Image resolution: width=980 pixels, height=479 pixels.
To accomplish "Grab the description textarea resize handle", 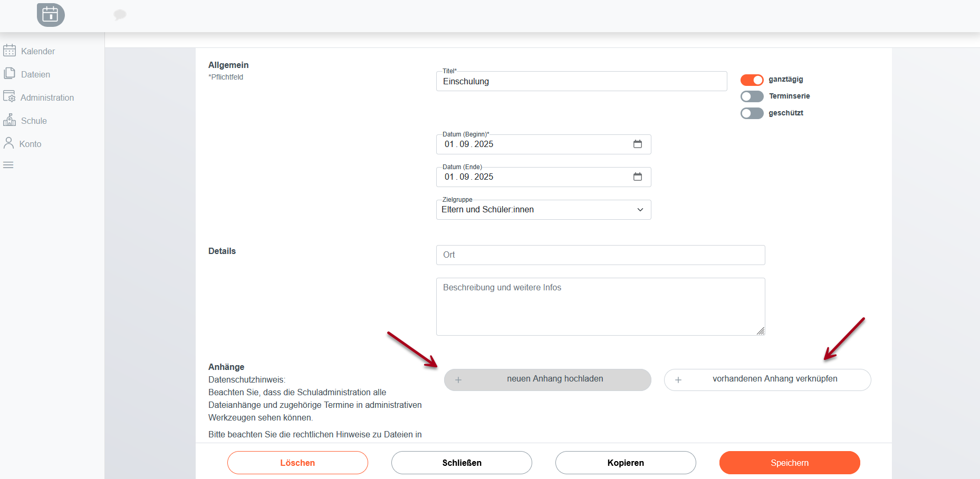I will coord(760,331).
